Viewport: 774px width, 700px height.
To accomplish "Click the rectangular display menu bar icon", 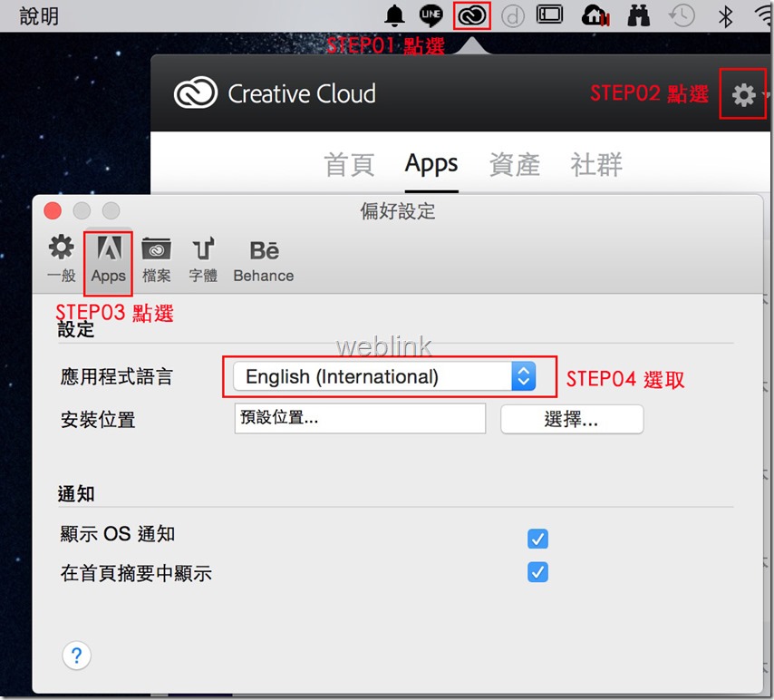I will (549, 15).
